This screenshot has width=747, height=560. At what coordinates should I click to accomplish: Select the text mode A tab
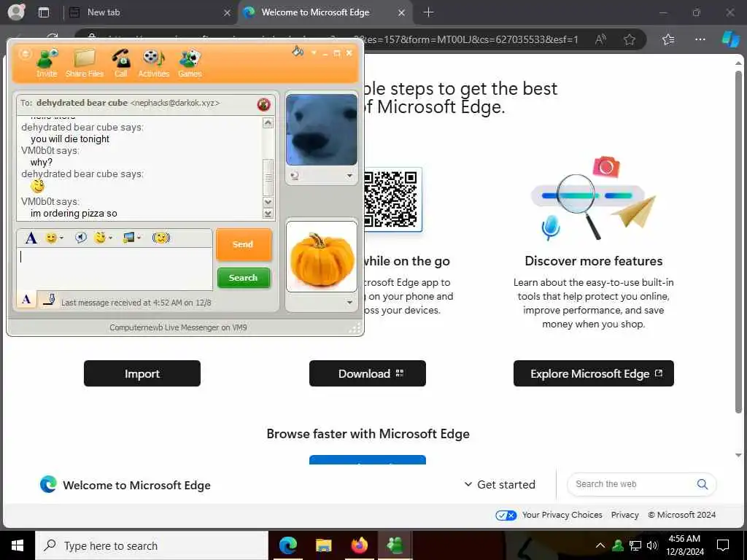click(27, 299)
